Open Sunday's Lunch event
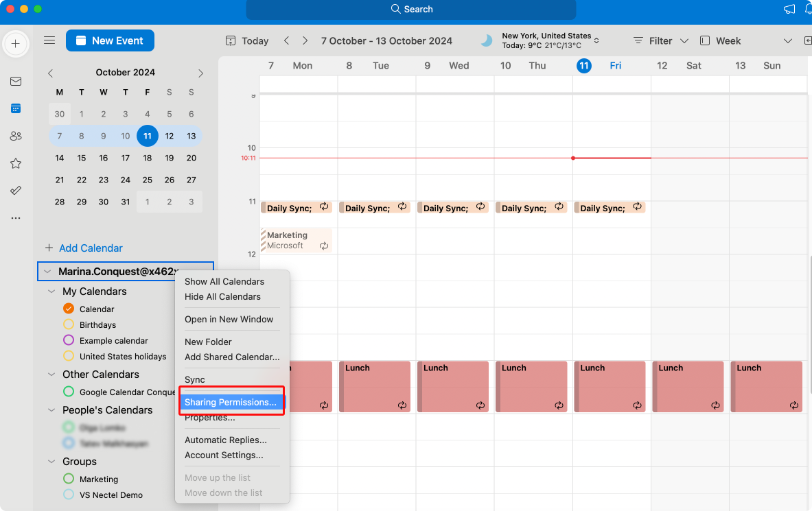 coord(766,386)
